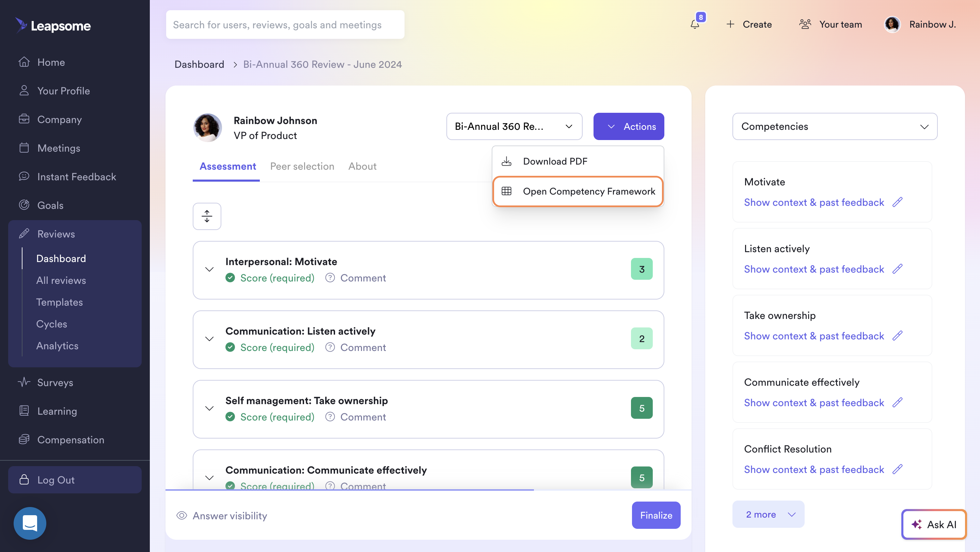Switch to Assessment tab

[227, 166]
